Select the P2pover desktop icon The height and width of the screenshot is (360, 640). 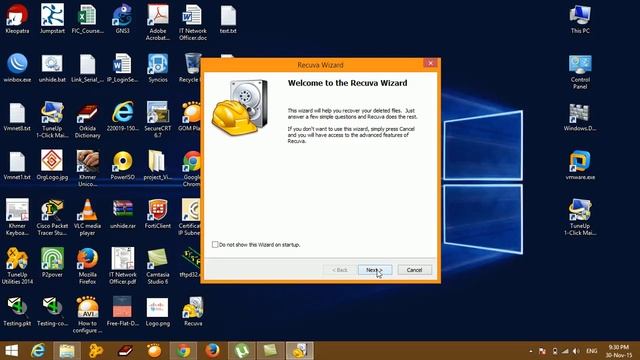(x=52, y=263)
